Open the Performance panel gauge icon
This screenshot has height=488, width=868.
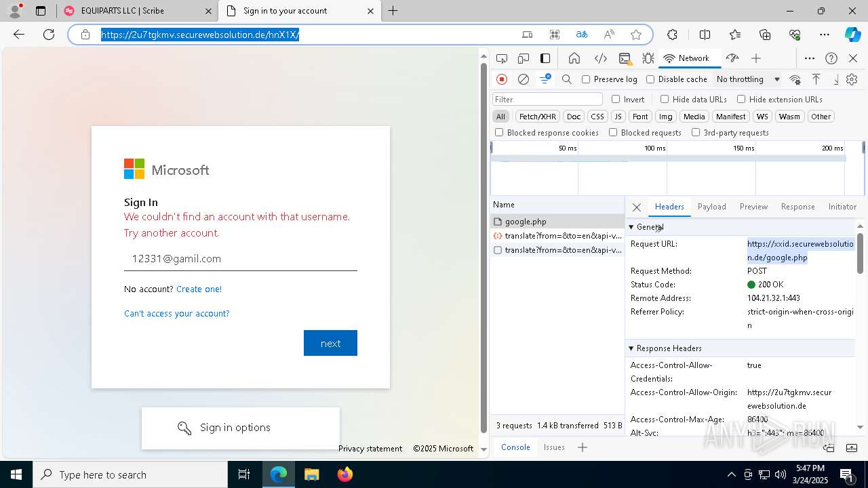(732, 58)
